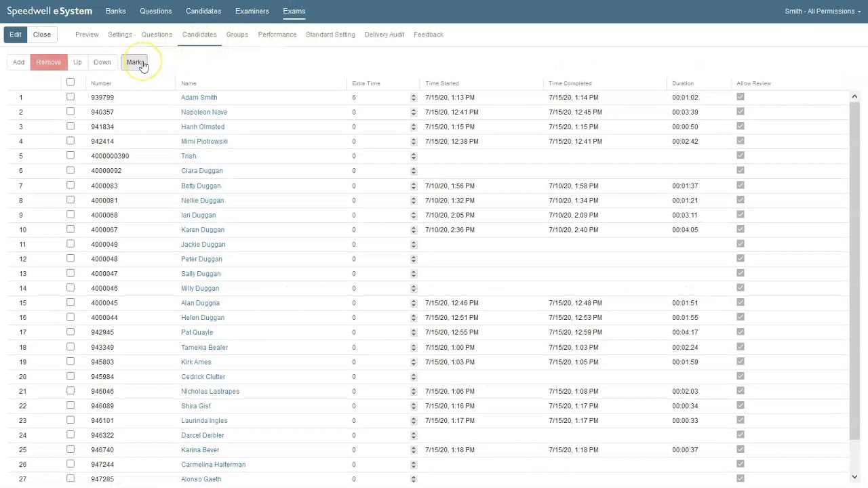
Task: Open candidate Jackie Duggan
Action: [x=203, y=245]
